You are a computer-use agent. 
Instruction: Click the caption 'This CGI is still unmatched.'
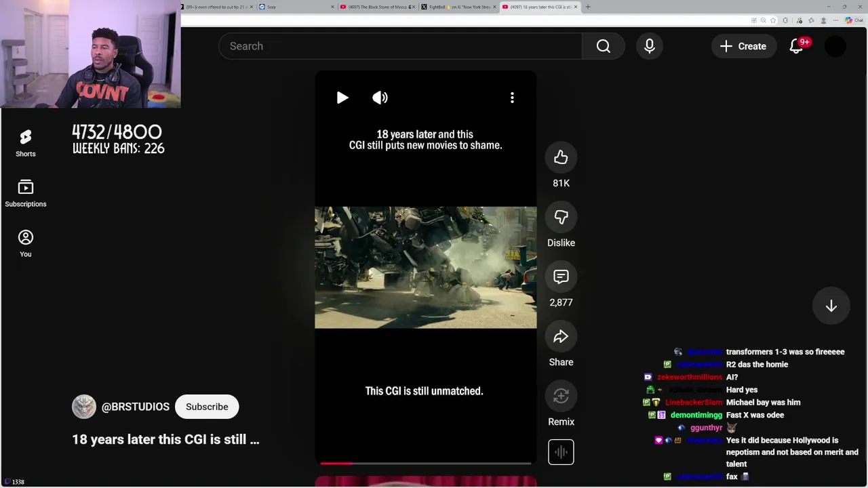pos(425,391)
